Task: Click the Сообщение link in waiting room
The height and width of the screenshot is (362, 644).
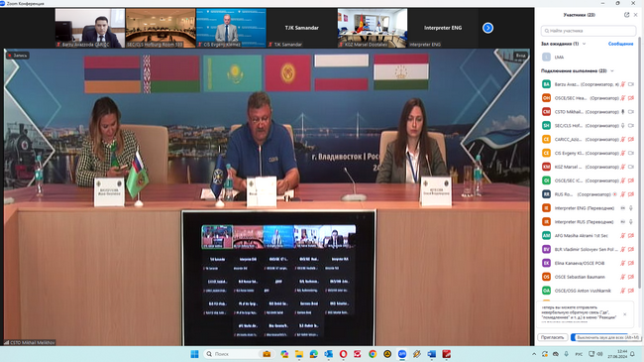Action: click(620, 44)
